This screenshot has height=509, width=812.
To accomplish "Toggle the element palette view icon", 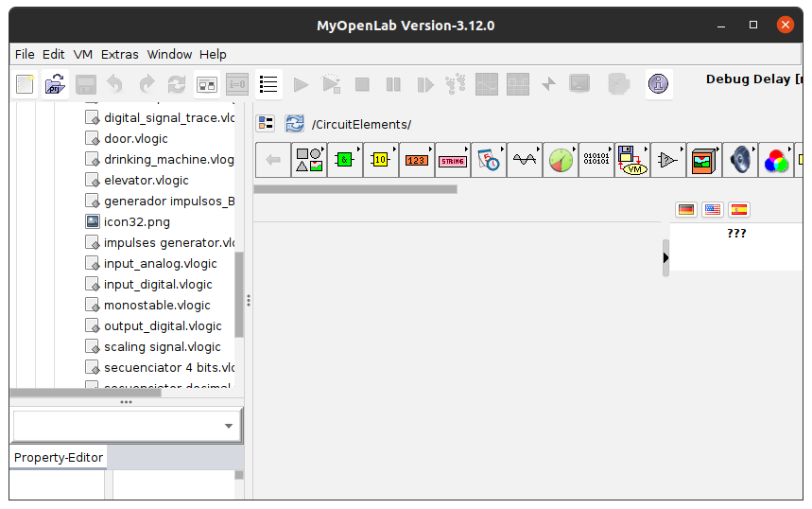I will (x=266, y=123).
